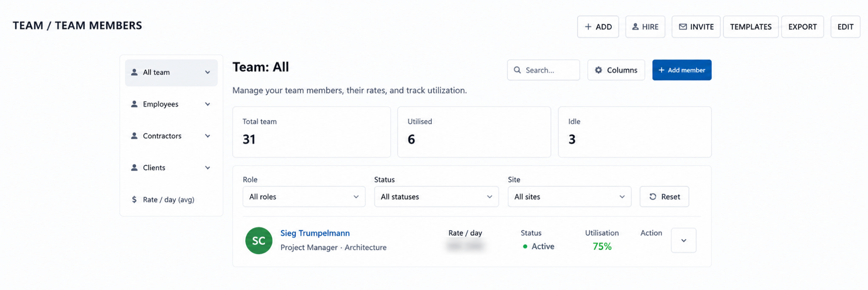Open the Idle card
This screenshot has height=290, width=868.
635,132
